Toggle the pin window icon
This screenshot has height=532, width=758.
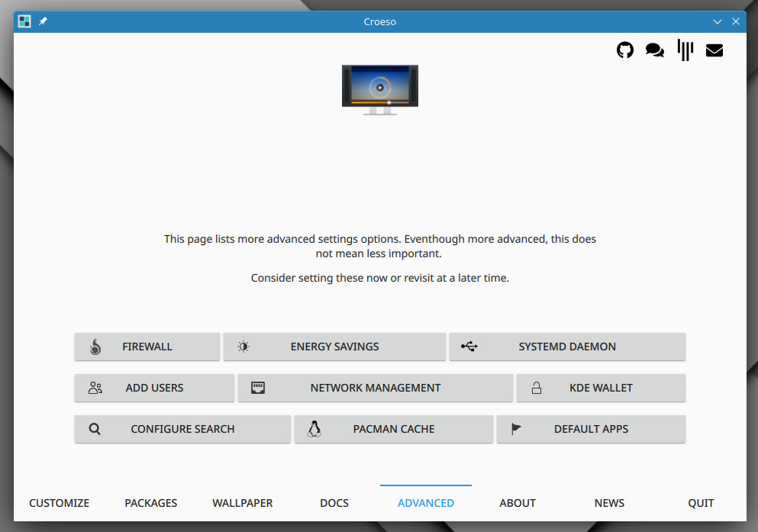coord(43,21)
